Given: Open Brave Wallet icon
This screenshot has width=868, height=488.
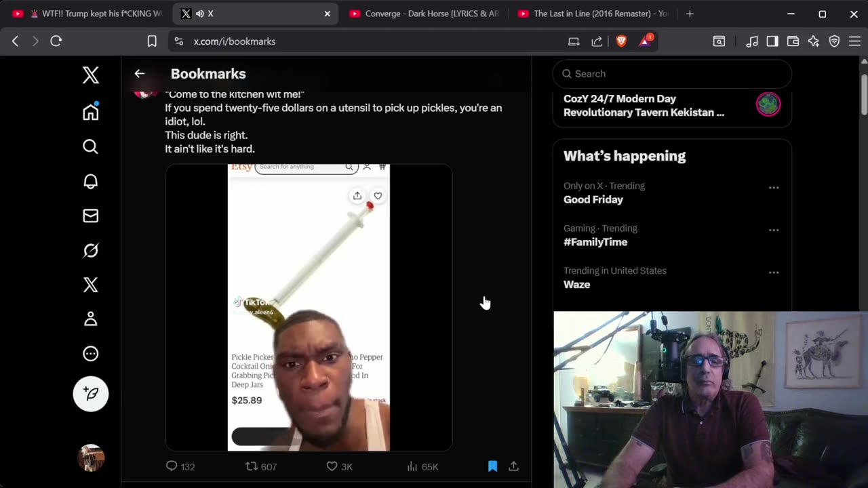Looking at the screenshot, I should 793,41.
